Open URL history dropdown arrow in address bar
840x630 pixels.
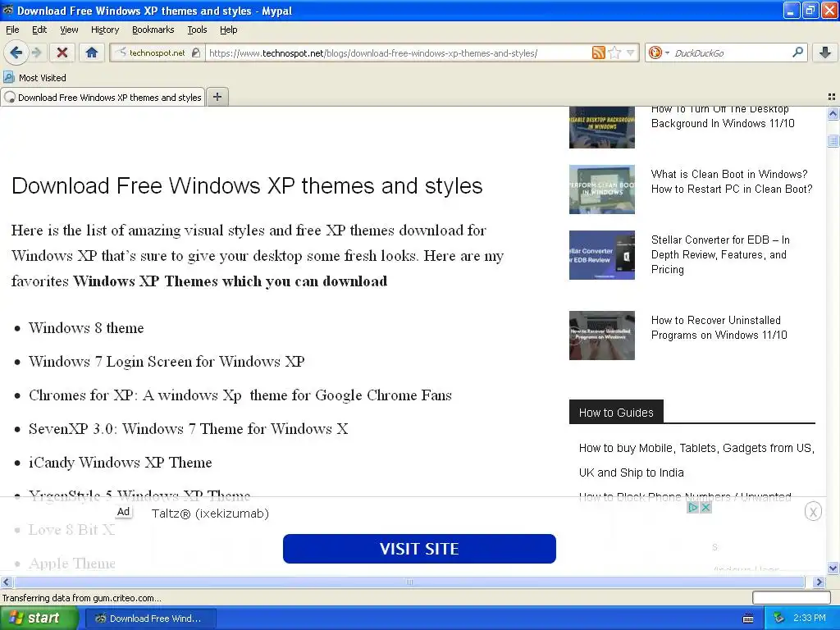tap(631, 52)
